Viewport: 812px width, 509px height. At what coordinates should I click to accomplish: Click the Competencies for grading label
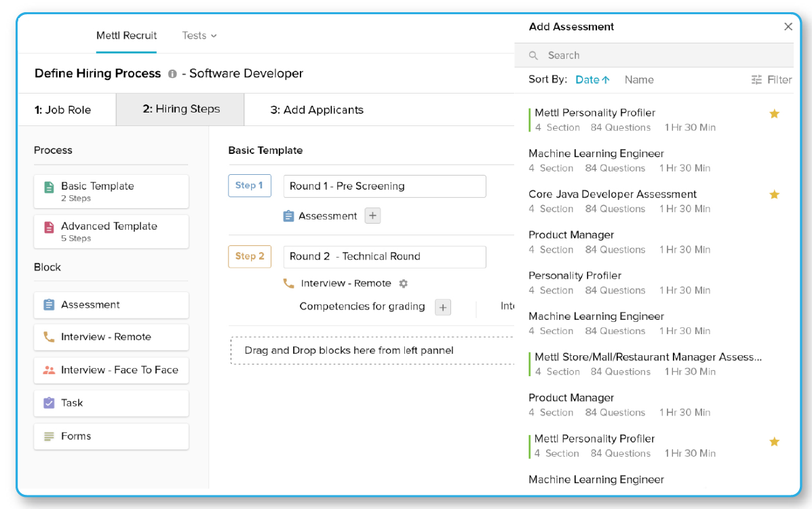point(362,306)
